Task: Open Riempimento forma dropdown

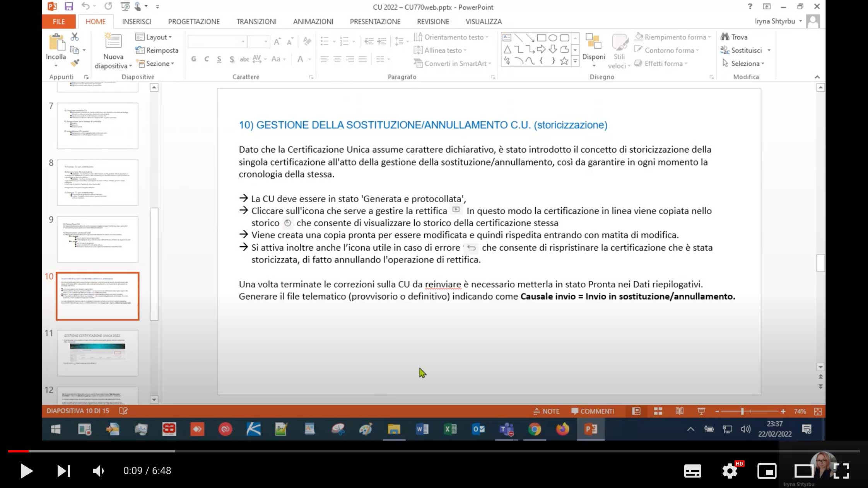Action: [x=673, y=37]
